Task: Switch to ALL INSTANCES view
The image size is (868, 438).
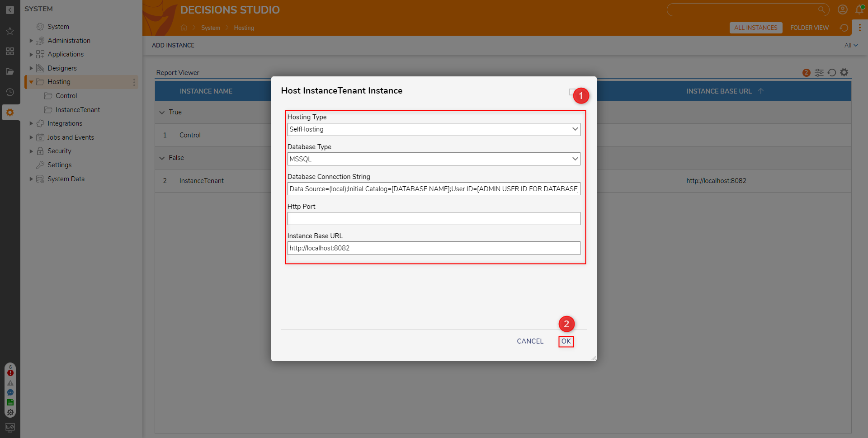Action: [x=755, y=28]
